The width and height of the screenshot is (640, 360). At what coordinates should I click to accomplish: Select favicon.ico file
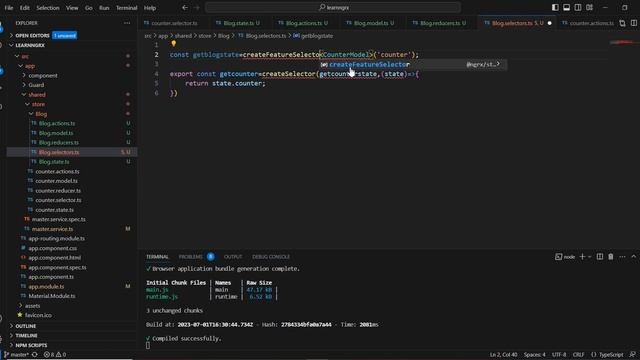point(38,315)
